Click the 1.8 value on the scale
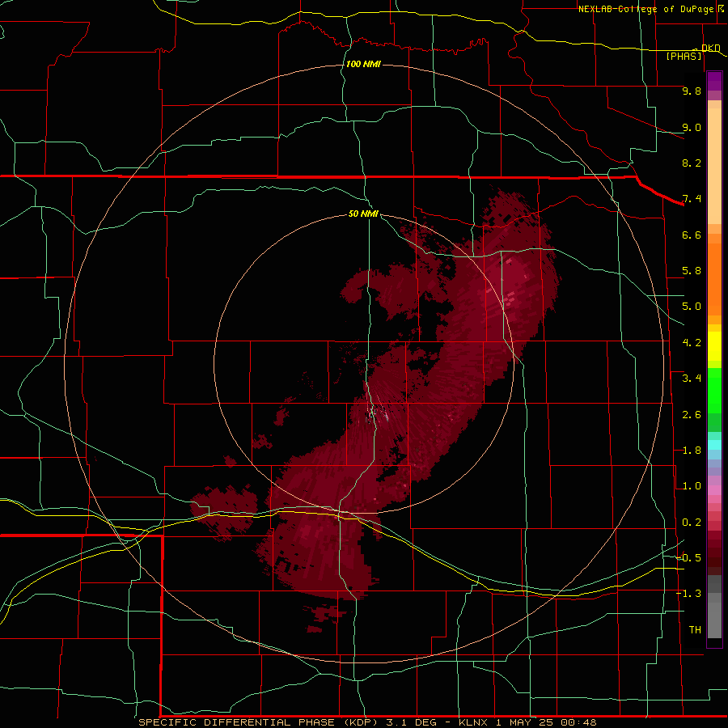This screenshot has height=728, width=728. (692, 451)
